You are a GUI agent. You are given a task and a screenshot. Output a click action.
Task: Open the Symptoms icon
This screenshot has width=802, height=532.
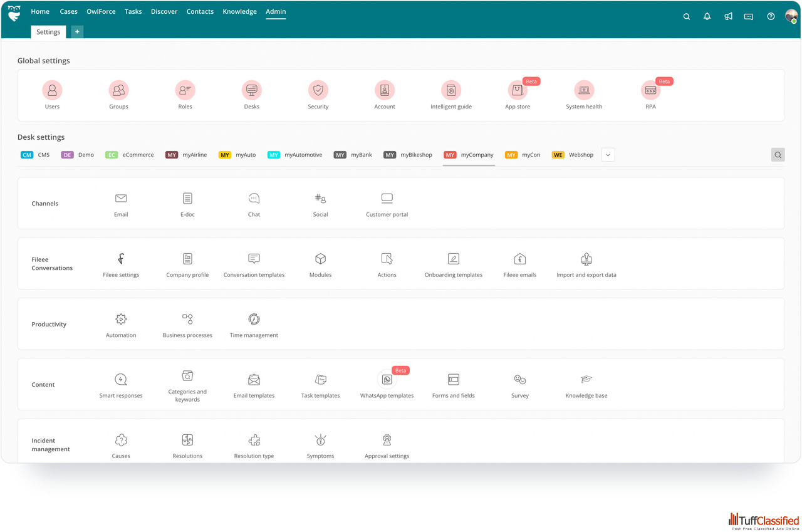pyautogui.click(x=320, y=440)
